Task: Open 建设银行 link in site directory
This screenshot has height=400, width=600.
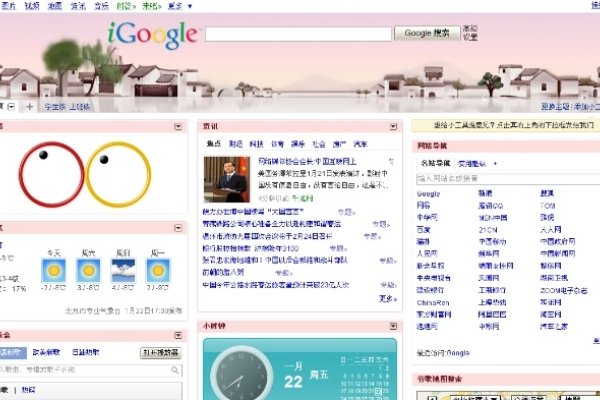Action: coord(430,291)
